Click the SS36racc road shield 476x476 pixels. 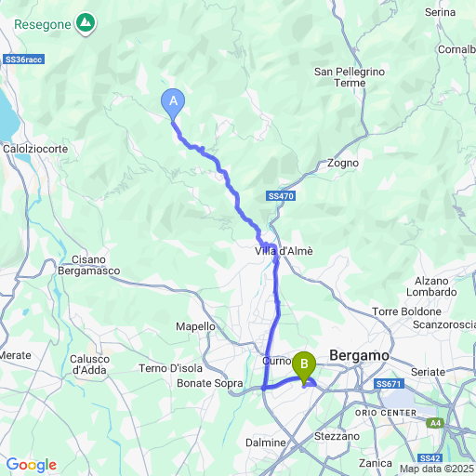(23, 59)
